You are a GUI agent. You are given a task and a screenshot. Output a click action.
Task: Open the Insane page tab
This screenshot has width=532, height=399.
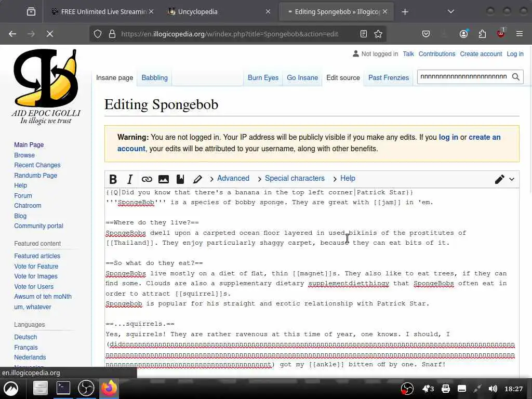click(x=114, y=78)
